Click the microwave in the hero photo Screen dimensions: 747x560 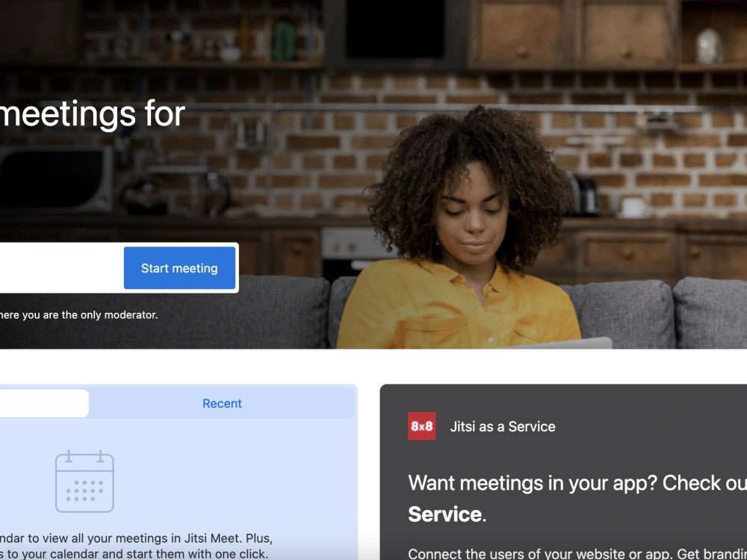coord(56,178)
